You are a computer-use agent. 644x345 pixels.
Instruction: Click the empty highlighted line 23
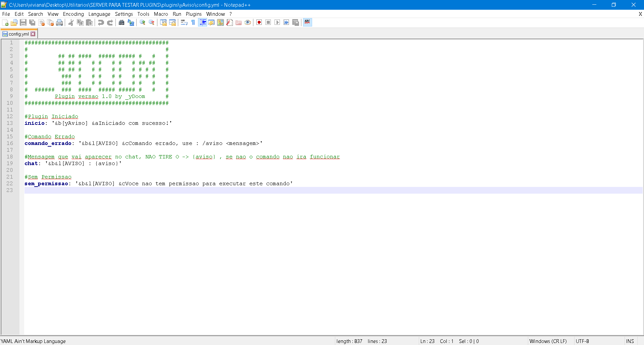pyautogui.click(x=333, y=190)
